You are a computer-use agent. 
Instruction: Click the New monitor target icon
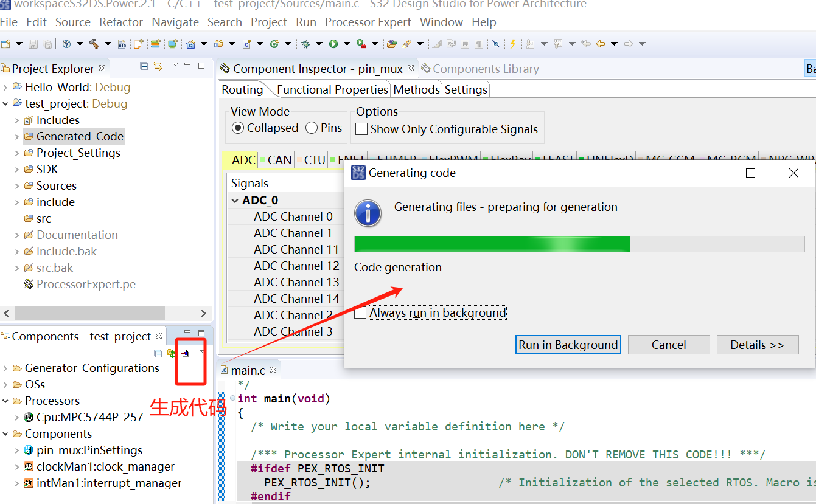click(173, 44)
